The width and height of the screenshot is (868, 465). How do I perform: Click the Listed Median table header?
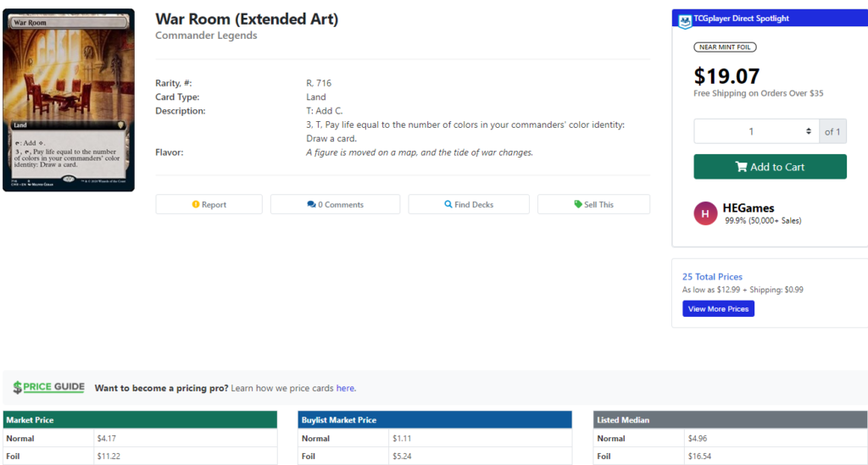730,419
